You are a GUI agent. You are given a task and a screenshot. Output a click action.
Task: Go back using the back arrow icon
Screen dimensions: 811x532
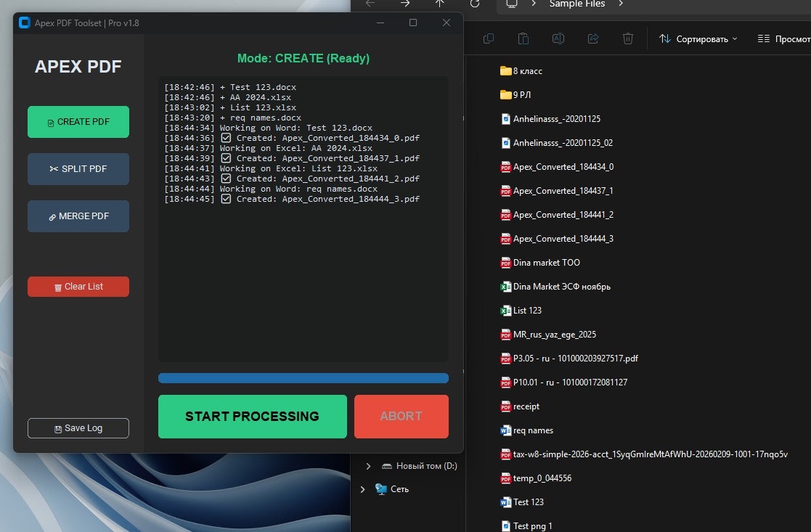click(369, 5)
